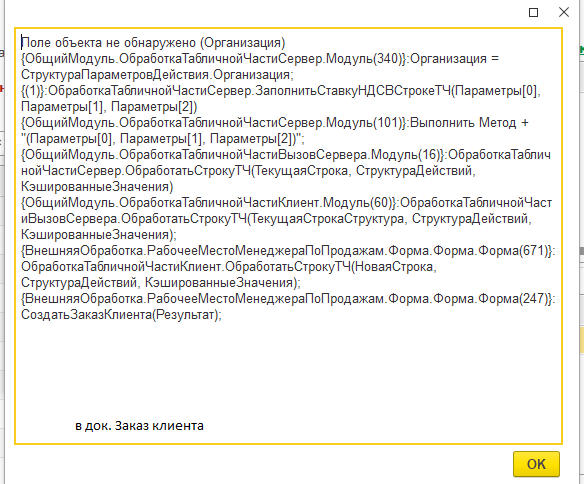Click the note "в док. Заказ клиента"
The height and width of the screenshot is (484, 584).
point(139,425)
